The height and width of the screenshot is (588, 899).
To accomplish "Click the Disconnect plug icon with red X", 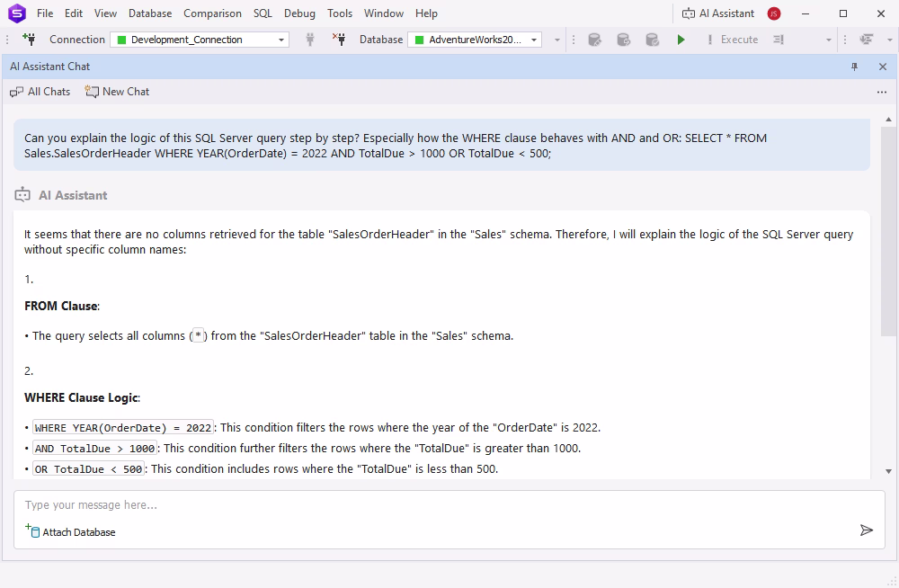I will (339, 39).
